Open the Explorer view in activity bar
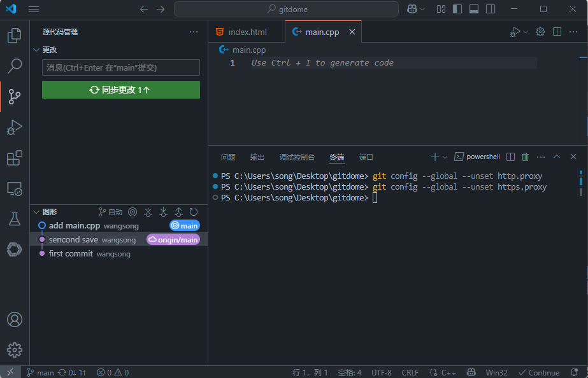Screen dimensions: 588x378 point(14,36)
